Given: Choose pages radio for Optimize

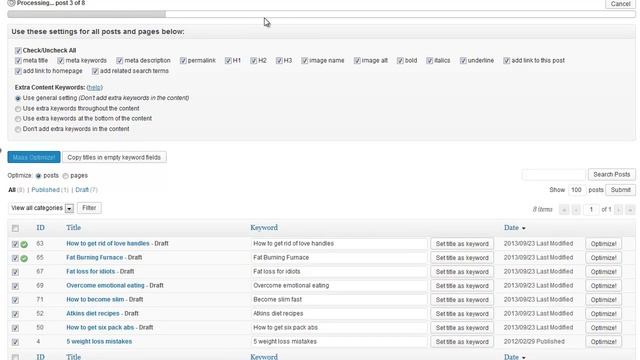Looking at the screenshot, I should click(x=65, y=176).
